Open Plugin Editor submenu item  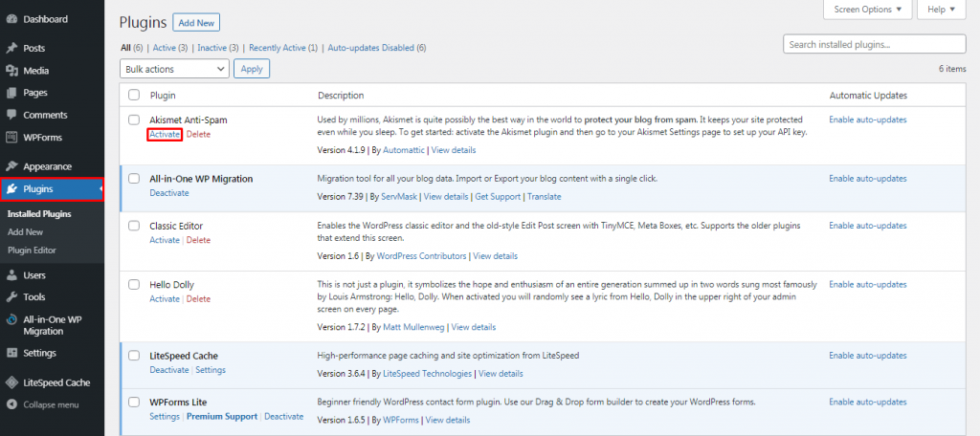pyautogui.click(x=33, y=251)
